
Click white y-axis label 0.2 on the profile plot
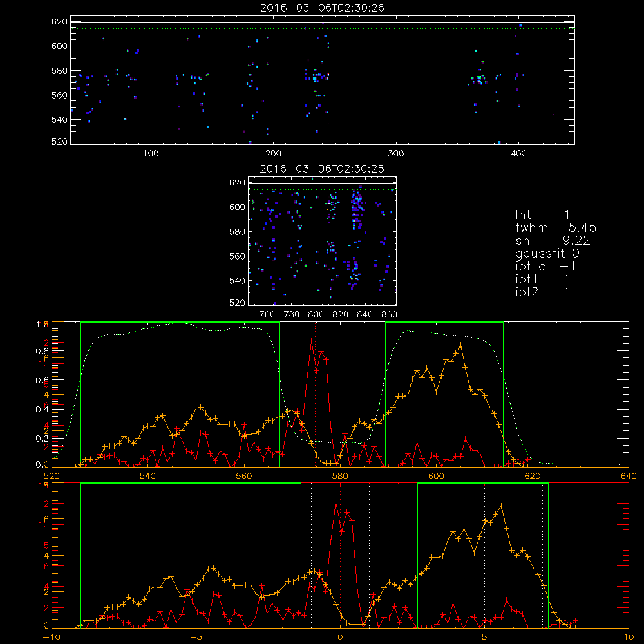point(42,438)
